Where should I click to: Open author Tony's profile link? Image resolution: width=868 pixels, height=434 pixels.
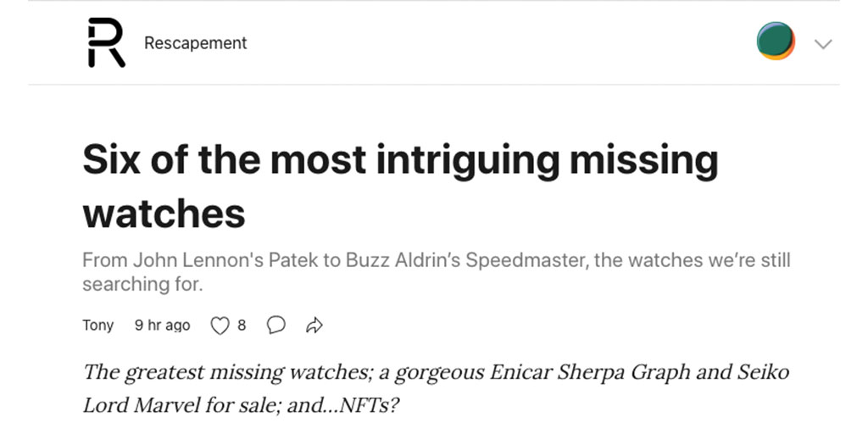coord(97,325)
